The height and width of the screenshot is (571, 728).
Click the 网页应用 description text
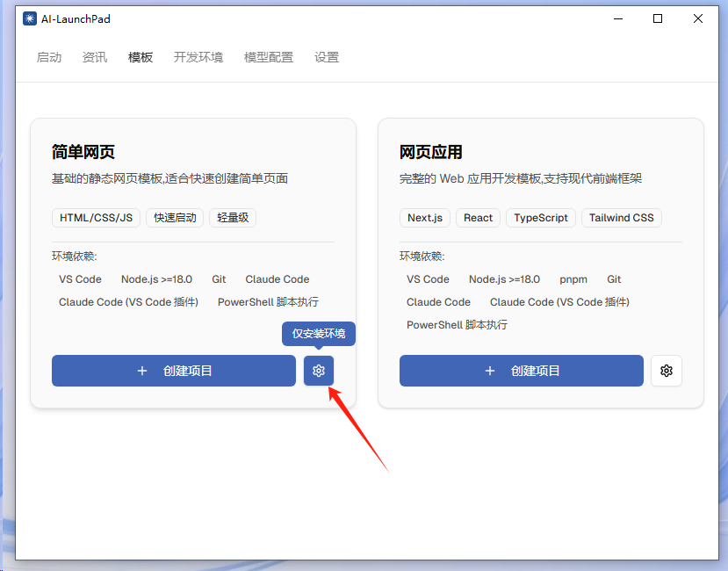point(521,178)
